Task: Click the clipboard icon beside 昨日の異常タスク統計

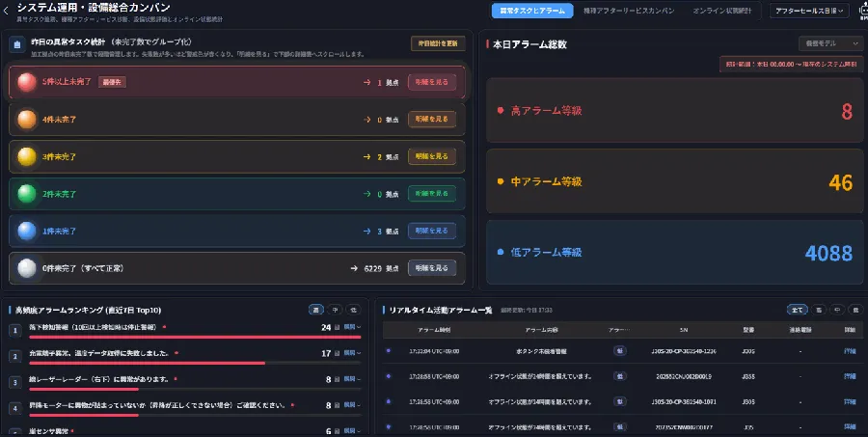Action: 17,45
